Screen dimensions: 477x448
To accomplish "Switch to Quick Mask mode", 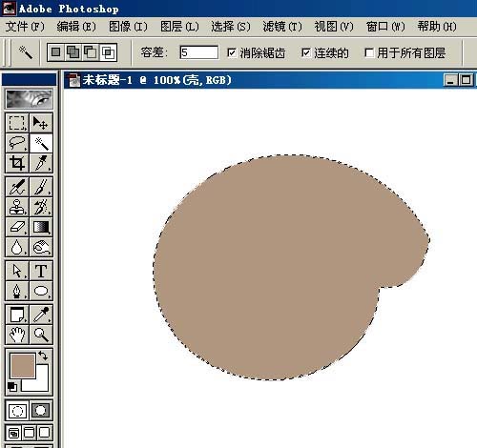I will [41, 410].
